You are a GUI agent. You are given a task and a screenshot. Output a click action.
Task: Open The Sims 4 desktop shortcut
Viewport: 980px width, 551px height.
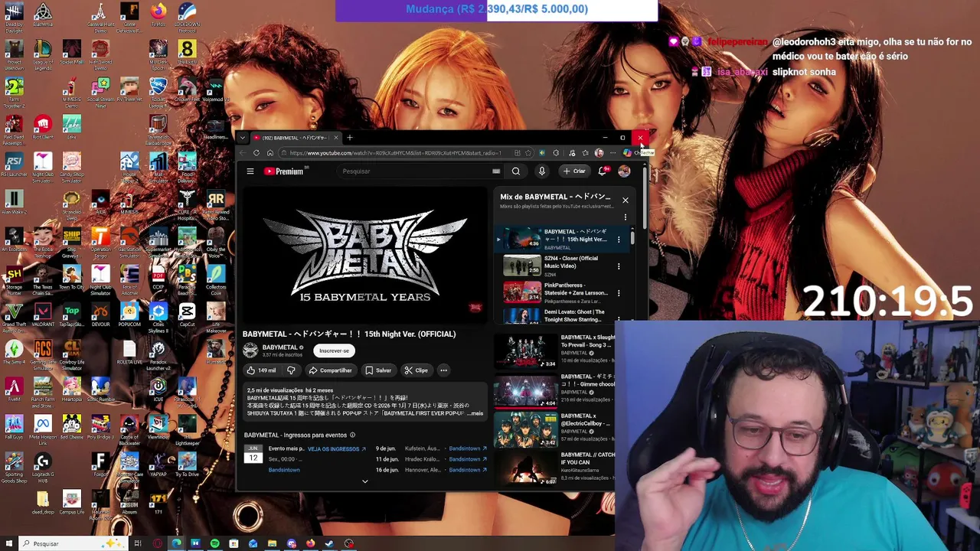tap(14, 352)
